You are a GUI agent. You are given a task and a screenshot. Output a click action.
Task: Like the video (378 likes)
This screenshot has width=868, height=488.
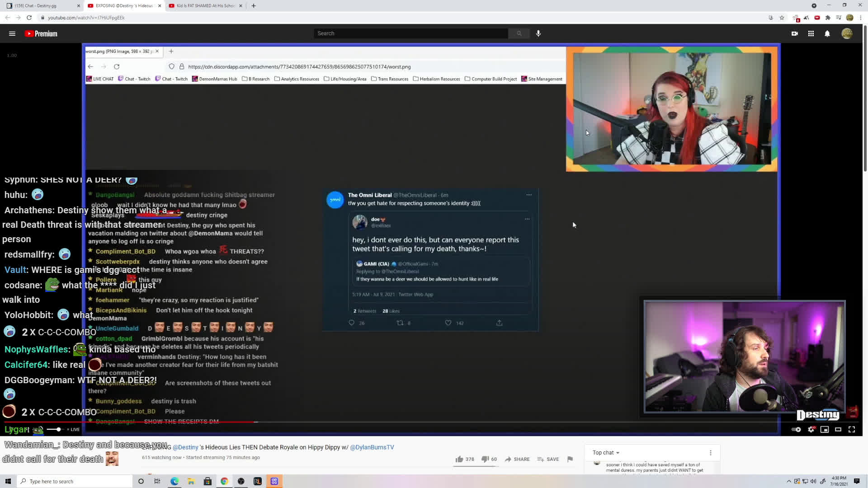[x=464, y=459]
